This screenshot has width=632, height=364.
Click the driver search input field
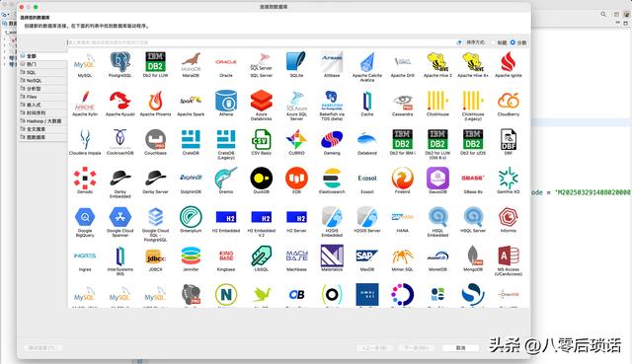(x=261, y=42)
